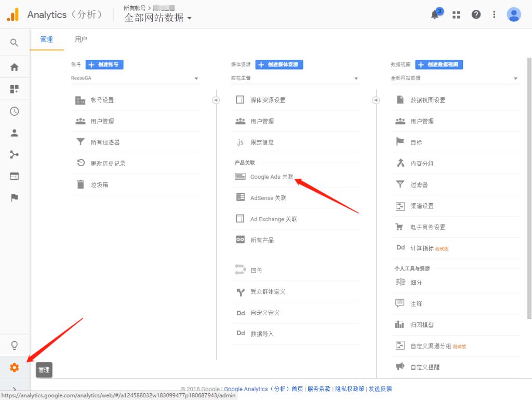The image size is (532, 400).
Task: Click the help question mark icon
Action: click(476, 15)
